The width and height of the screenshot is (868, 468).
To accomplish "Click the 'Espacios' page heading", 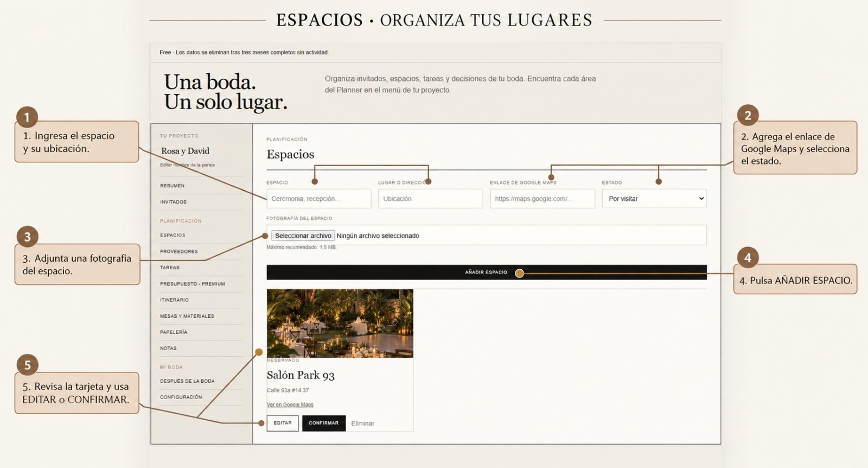I will 290,154.
